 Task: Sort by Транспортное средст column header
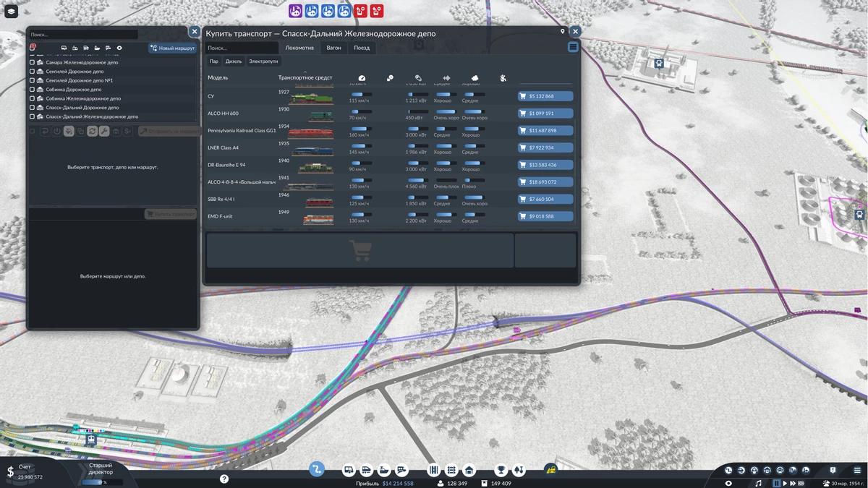[x=305, y=77]
